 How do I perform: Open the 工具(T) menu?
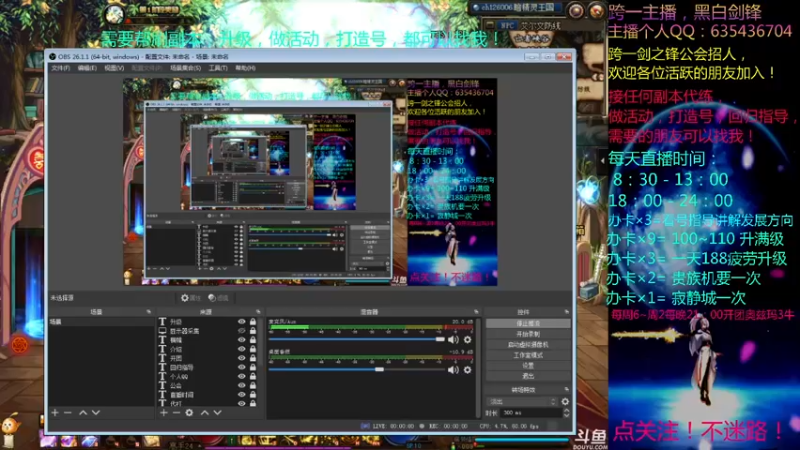(218, 68)
